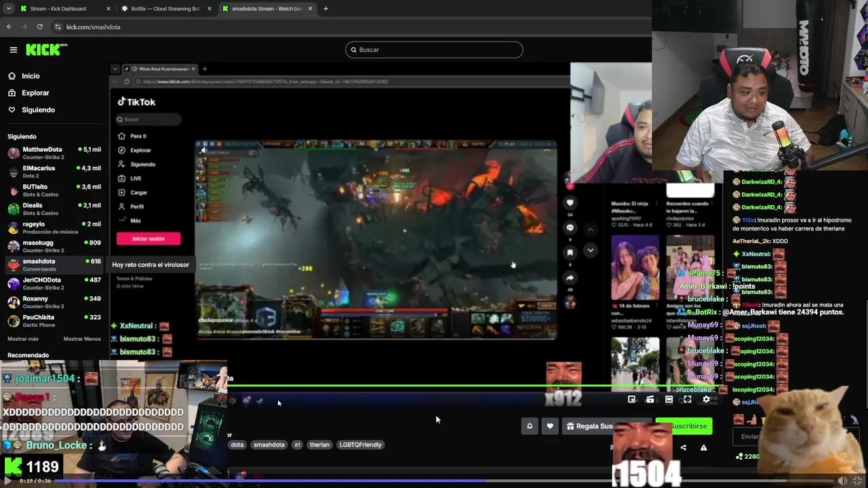Viewport: 868px width, 488px height.
Task: Click the Roxanny channel avatar
Action: tap(14, 302)
